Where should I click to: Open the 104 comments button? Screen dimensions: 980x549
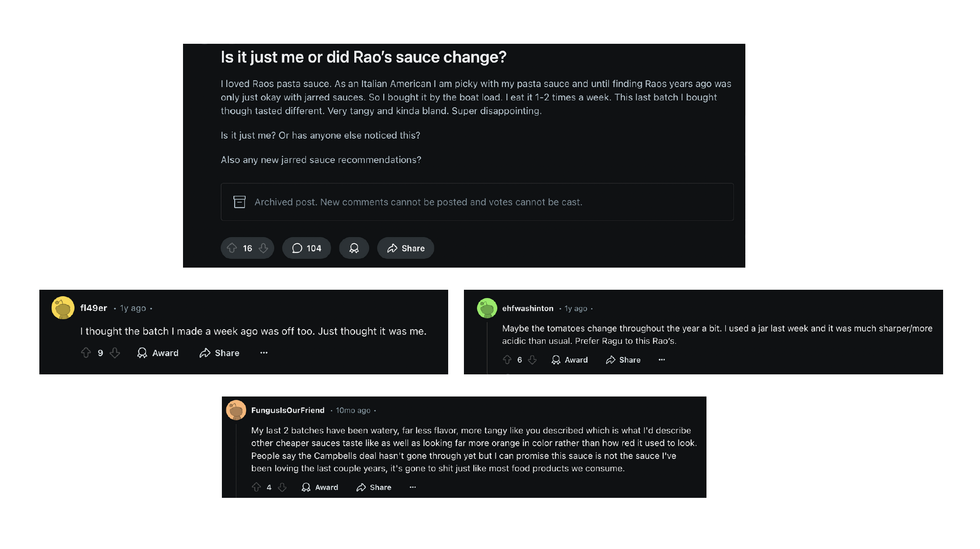306,248
